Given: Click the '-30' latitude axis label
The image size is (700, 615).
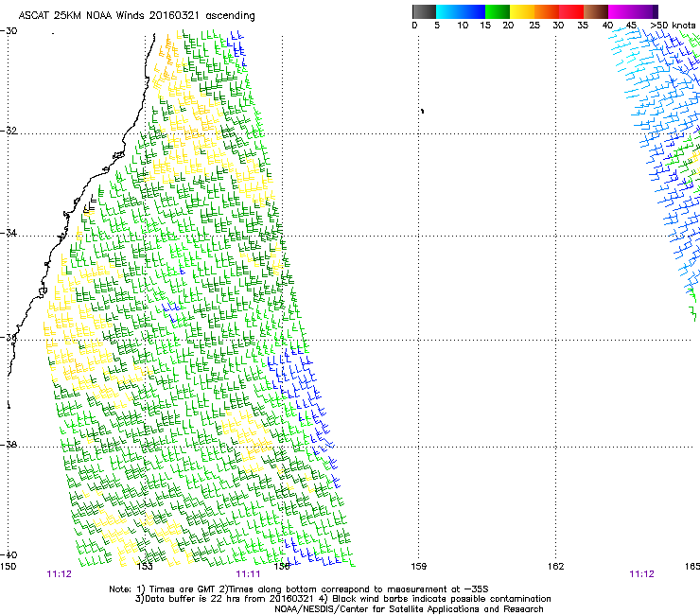Looking at the screenshot, I should pyautogui.click(x=9, y=31).
